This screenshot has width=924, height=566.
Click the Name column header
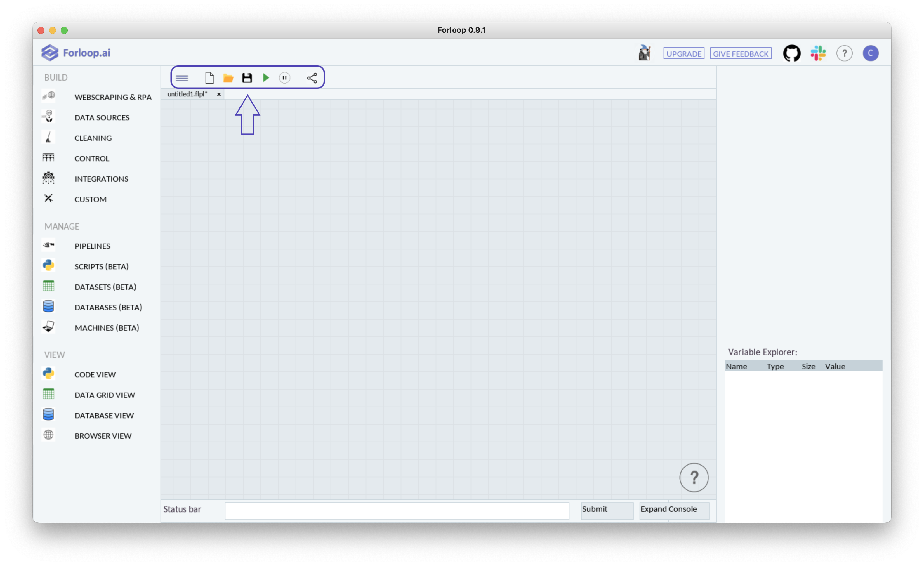click(x=736, y=367)
